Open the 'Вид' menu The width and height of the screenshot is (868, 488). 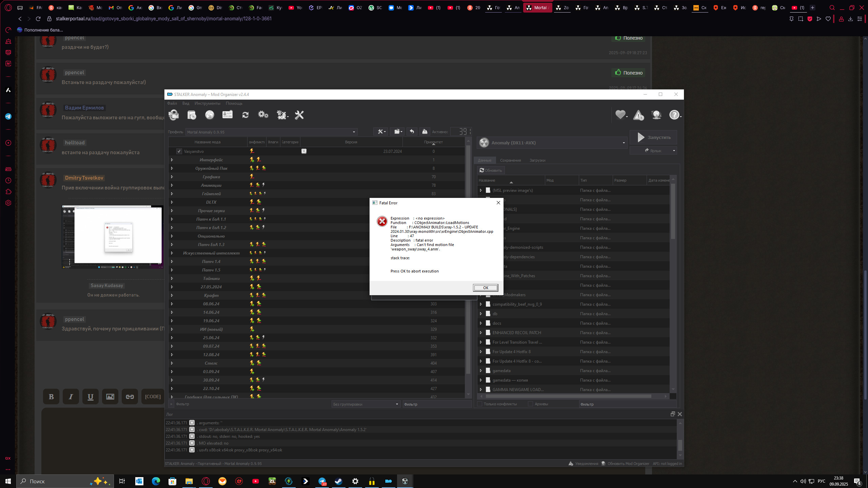tap(185, 103)
